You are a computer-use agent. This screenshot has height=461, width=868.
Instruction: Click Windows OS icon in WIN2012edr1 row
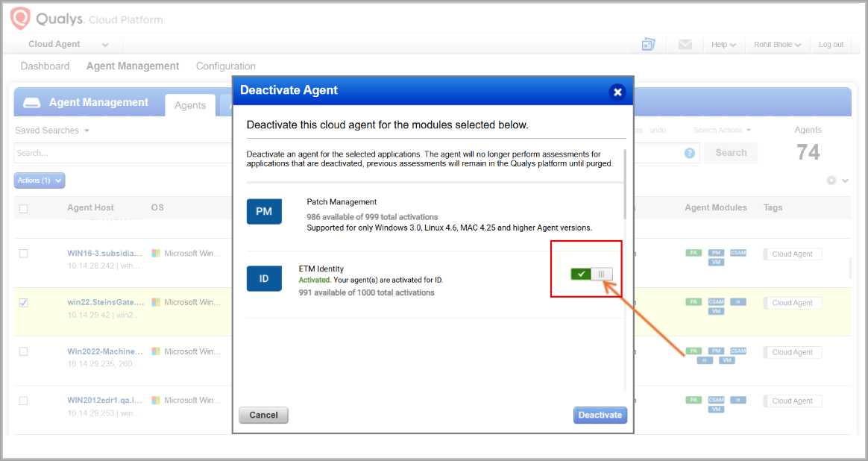pyautogui.click(x=156, y=400)
